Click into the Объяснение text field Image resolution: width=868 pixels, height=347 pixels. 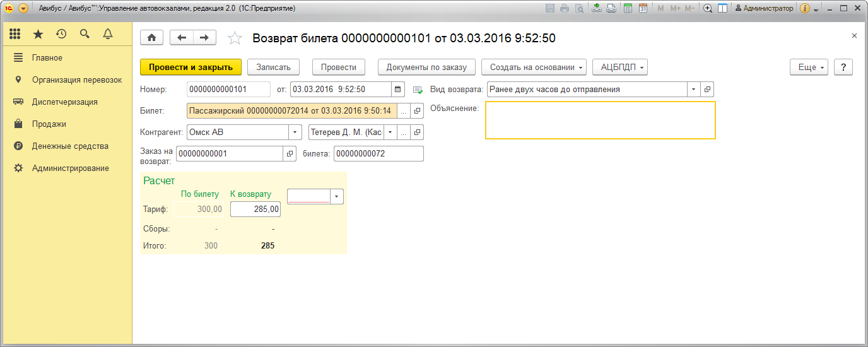coord(600,120)
